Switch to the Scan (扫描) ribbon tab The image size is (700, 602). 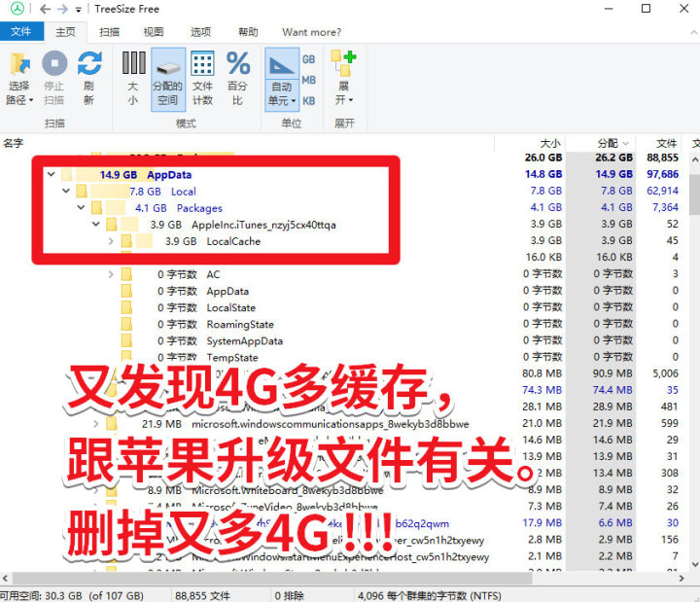coord(109,32)
